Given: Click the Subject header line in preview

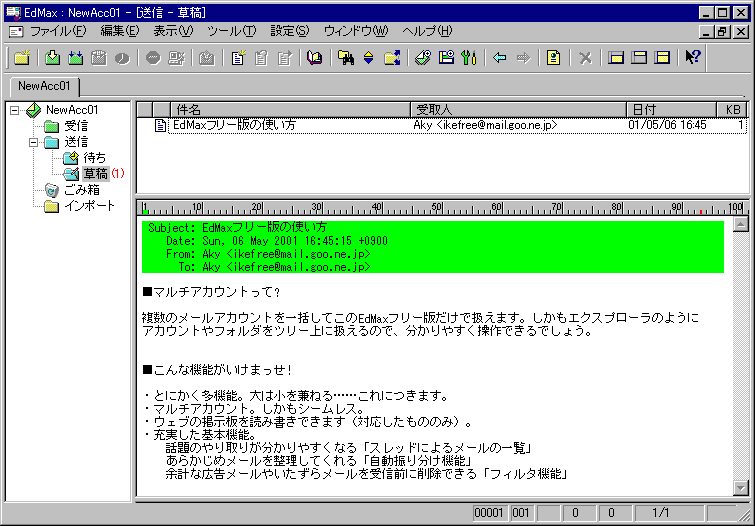Looking at the screenshot, I should [x=237, y=227].
